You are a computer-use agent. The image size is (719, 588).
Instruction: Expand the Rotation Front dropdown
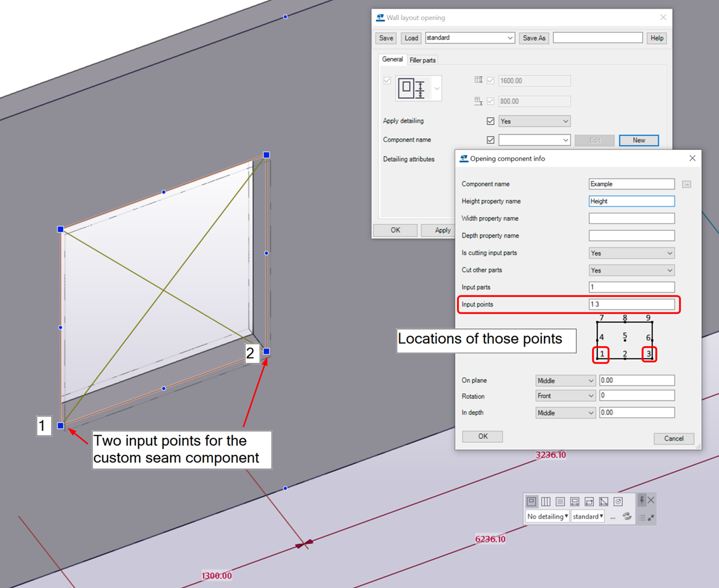[565, 396]
